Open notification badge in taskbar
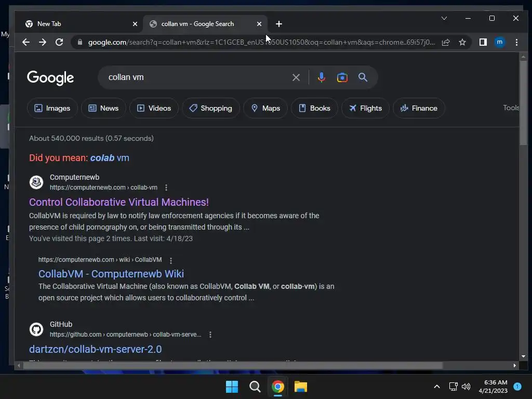Screen dimensions: 532x399 (x=517, y=387)
